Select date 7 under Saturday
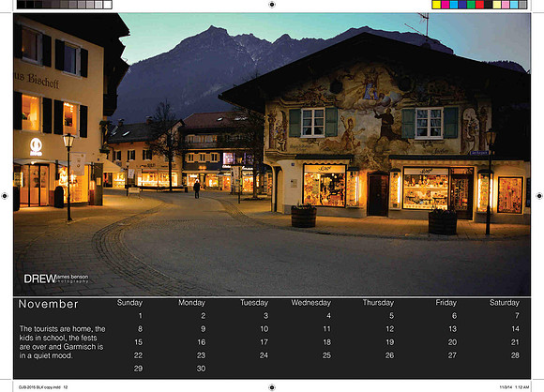This screenshot has width=544, height=392. tap(517, 316)
